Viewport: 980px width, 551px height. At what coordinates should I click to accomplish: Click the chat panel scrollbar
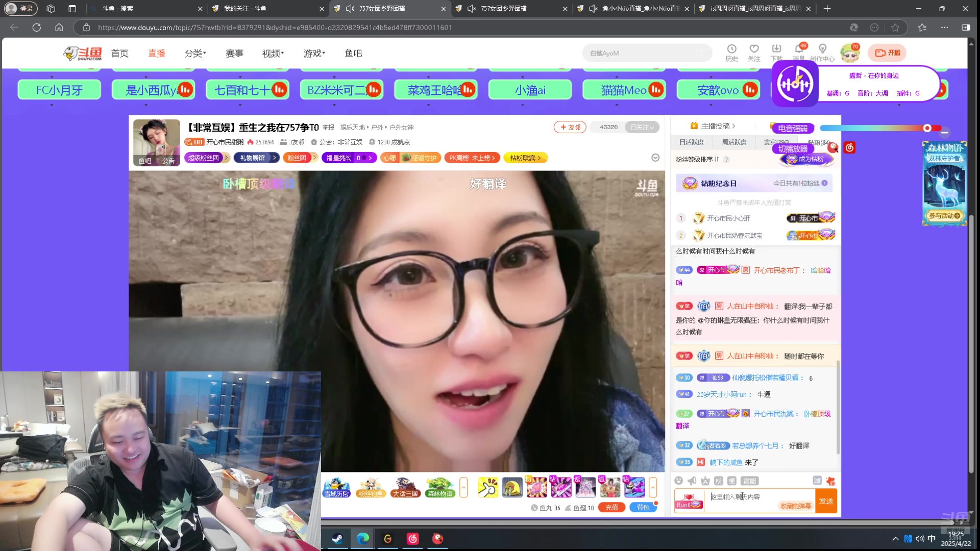838,407
